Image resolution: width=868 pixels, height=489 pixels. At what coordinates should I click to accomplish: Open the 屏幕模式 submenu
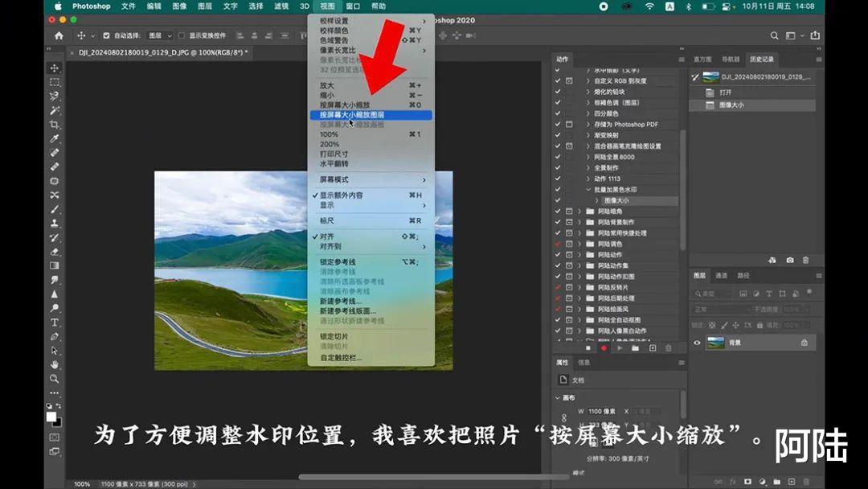(371, 179)
